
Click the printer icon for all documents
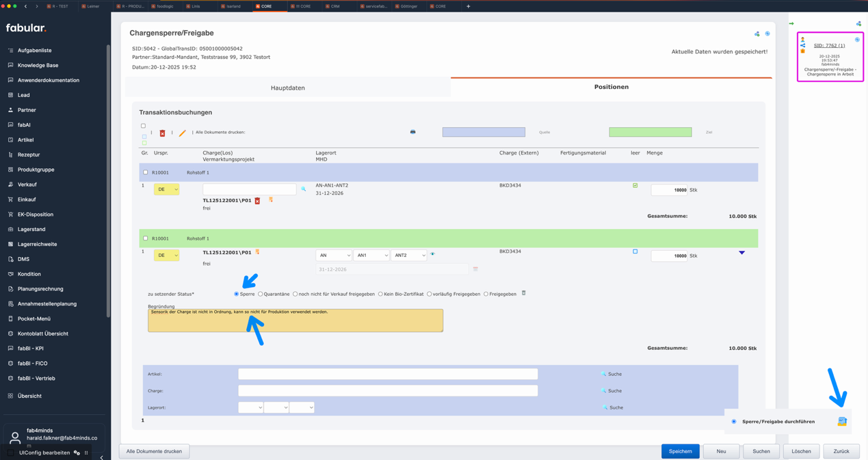pos(412,132)
